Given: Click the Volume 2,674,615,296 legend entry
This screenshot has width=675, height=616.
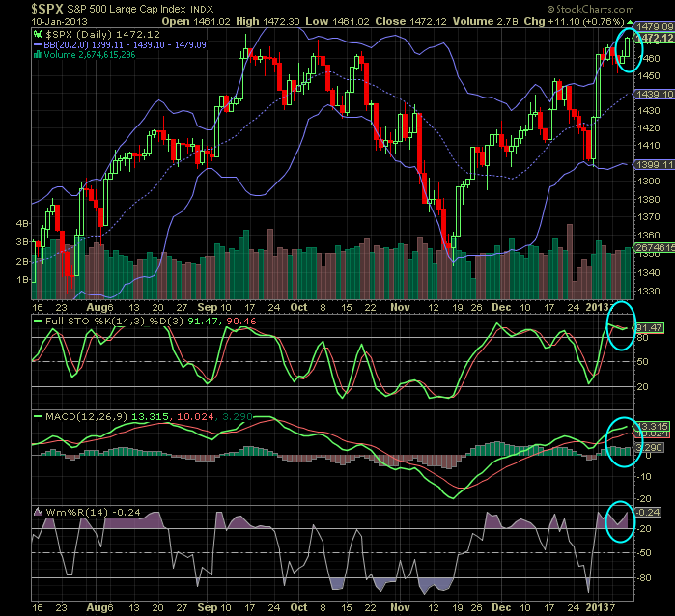Looking at the screenshot, I should click(x=90, y=55).
